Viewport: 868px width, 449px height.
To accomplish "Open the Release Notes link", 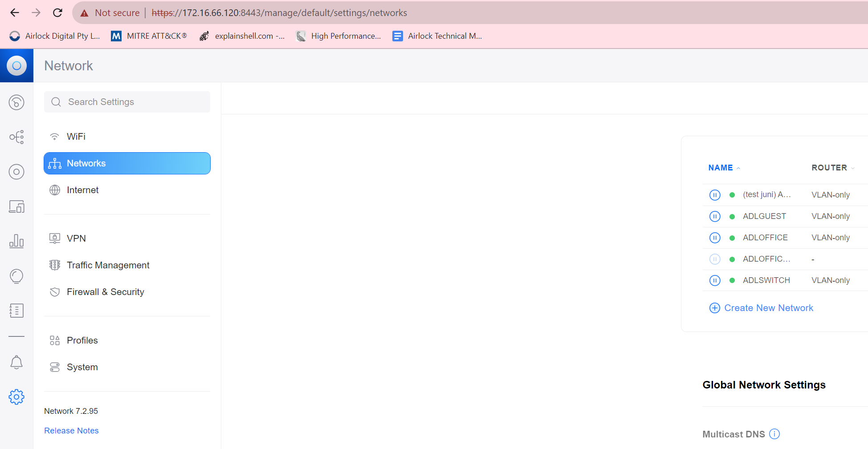I will click(x=71, y=431).
